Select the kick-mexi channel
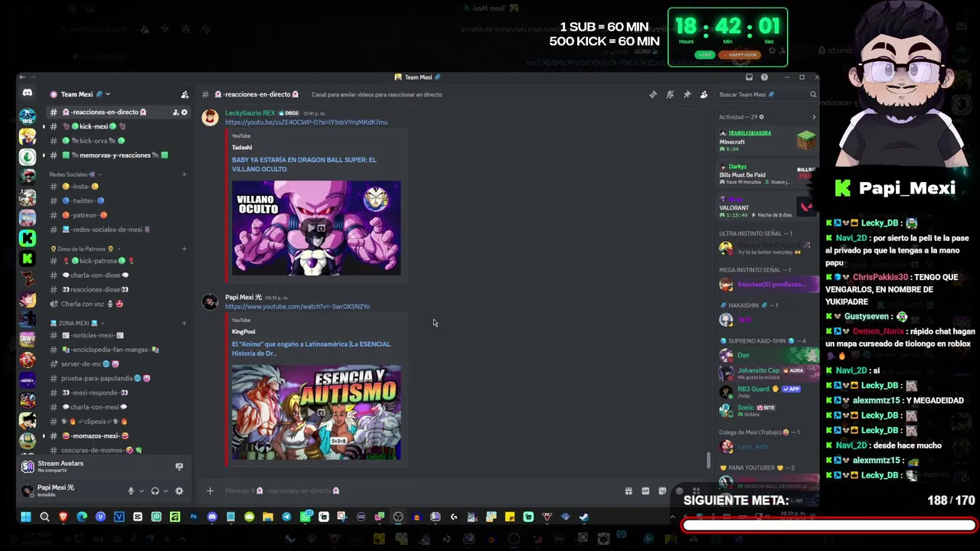Image resolution: width=980 pixels, height=551 pixels. coord(118,126)
